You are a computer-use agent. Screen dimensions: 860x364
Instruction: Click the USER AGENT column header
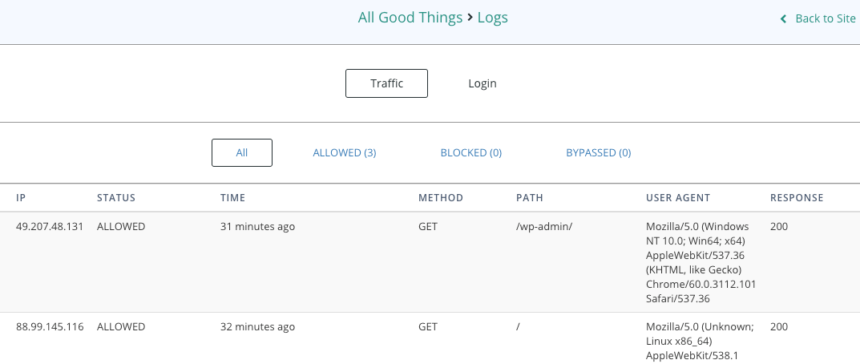(x=678, y=198)
